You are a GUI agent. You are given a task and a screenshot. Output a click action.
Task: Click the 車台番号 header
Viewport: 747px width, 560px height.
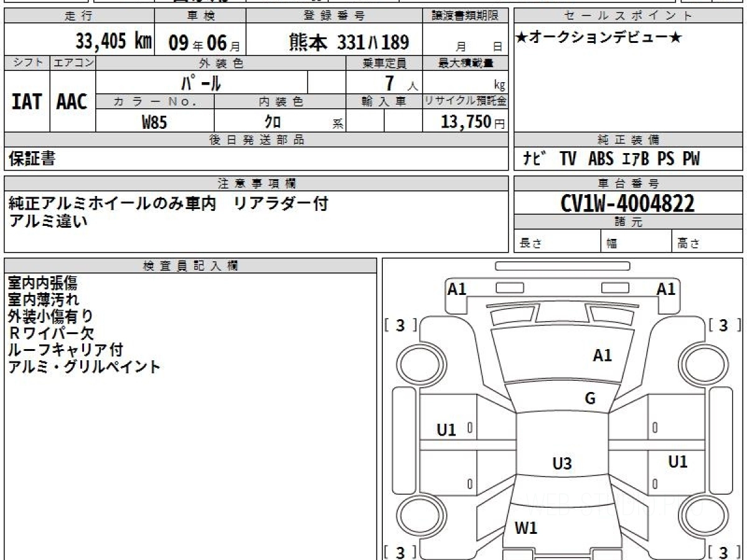coord(628,184)
